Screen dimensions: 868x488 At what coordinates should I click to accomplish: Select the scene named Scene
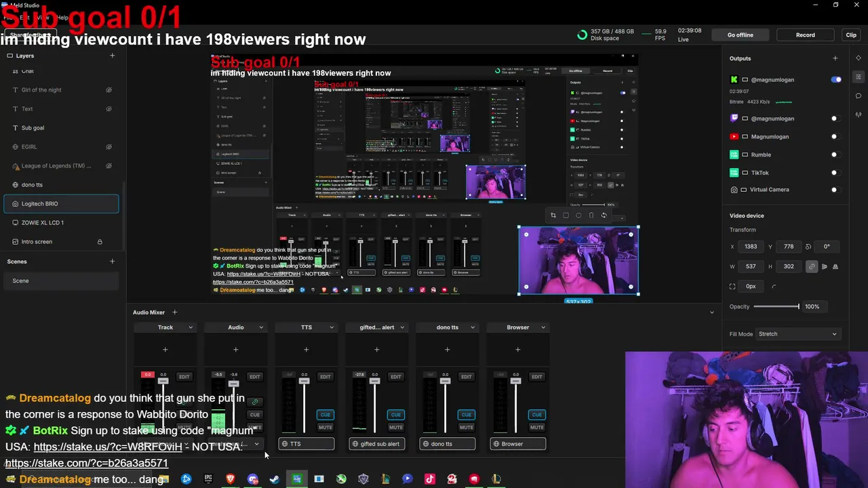click(61, 281)
